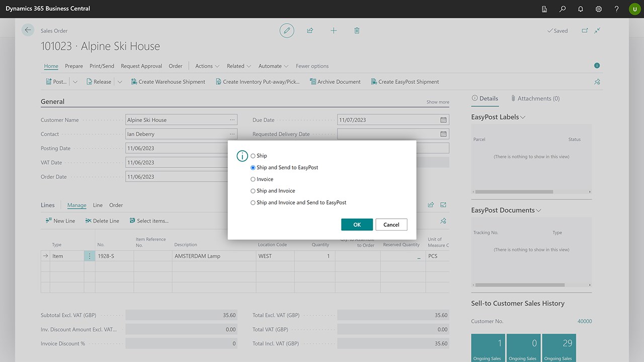Viewport: 644px width, 362px height.
Task: Open Customer Name lookup ellipsis
Action: click(x=232, y=120)
